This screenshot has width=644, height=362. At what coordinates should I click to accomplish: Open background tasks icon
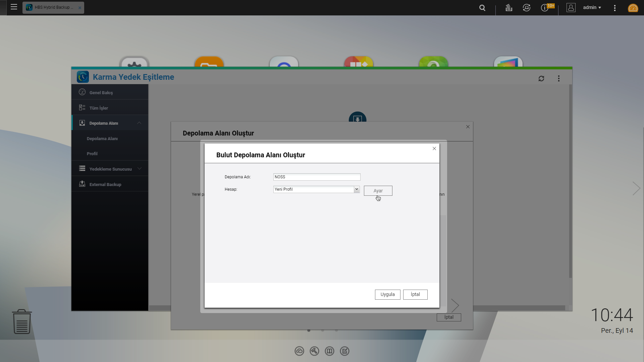click(x=508, y=8)
